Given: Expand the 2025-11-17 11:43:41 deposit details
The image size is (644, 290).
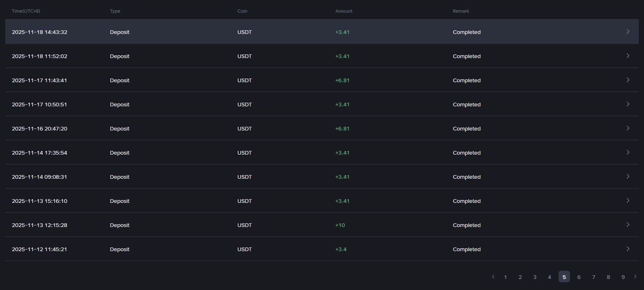Looking at the screenshot, I should [x=628, y=80].
